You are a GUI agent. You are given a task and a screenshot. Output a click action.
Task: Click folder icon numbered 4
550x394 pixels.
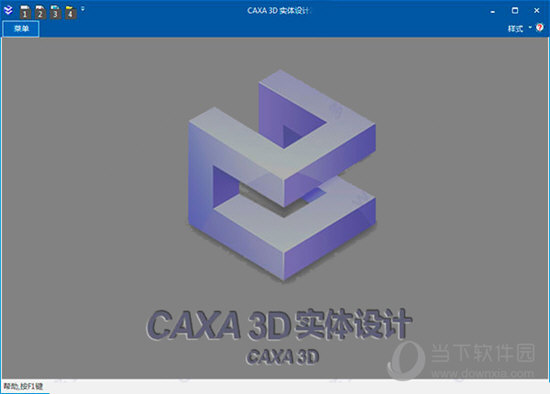click(x=70, y=12)
